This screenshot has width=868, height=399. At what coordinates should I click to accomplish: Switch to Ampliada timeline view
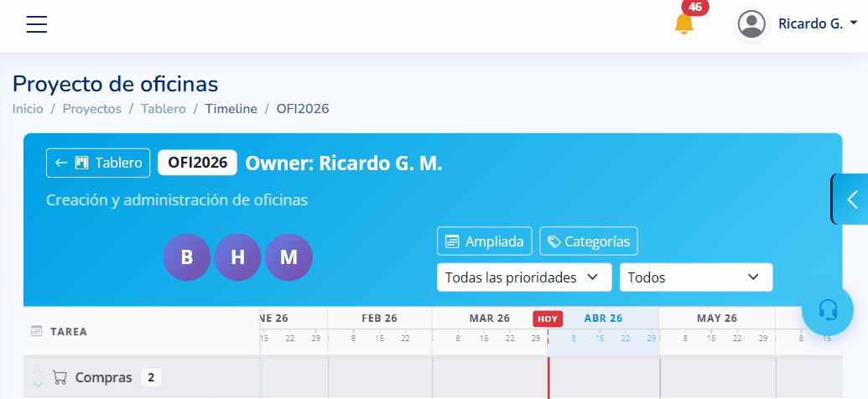tap(485, 241)
